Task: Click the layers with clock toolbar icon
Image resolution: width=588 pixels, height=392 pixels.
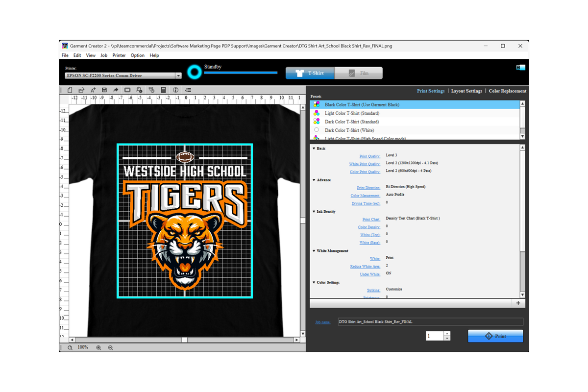Action: pyautogui.click(x=151, y=90)
